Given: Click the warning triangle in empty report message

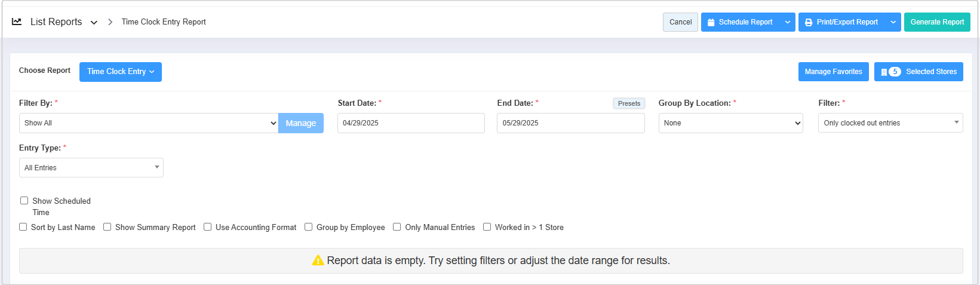Looking at the screenshot, I should (x=318, y=261).
